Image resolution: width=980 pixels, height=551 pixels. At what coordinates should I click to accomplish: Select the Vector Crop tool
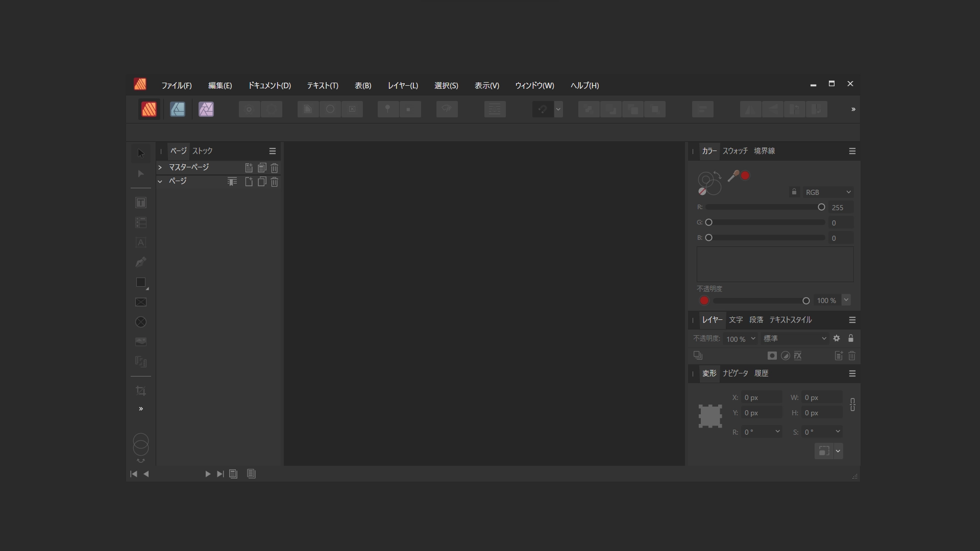140,390
